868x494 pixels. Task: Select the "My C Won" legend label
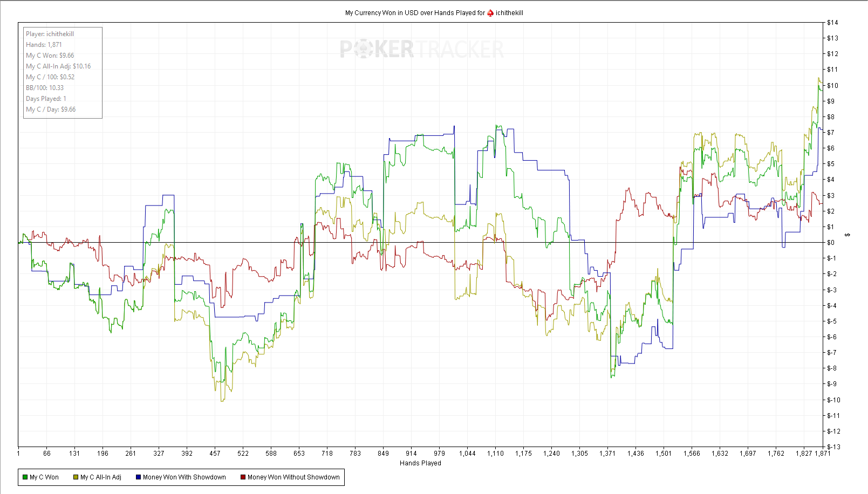(44, 477)
